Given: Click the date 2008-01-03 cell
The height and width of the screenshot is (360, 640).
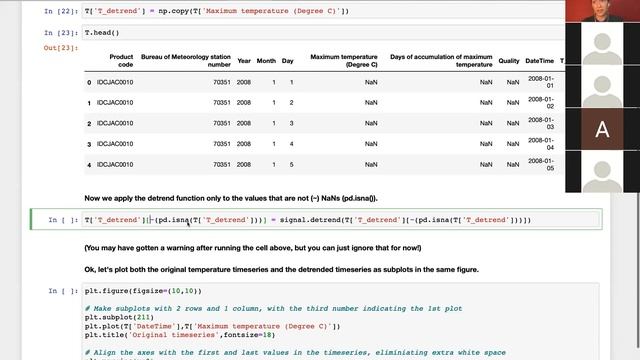Looking at the screenshot, I should (541, 123).
